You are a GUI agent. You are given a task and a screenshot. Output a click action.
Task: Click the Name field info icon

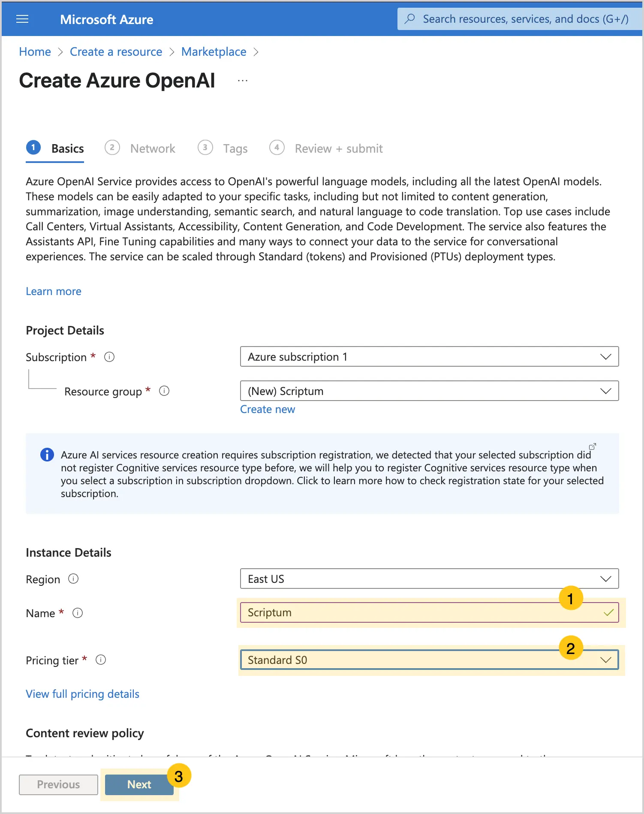coord(78,613)
